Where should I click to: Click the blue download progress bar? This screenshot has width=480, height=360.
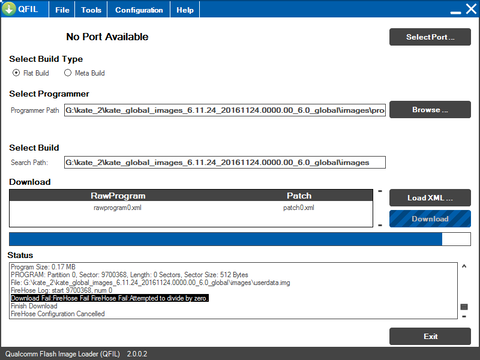(x=240, y=239)
